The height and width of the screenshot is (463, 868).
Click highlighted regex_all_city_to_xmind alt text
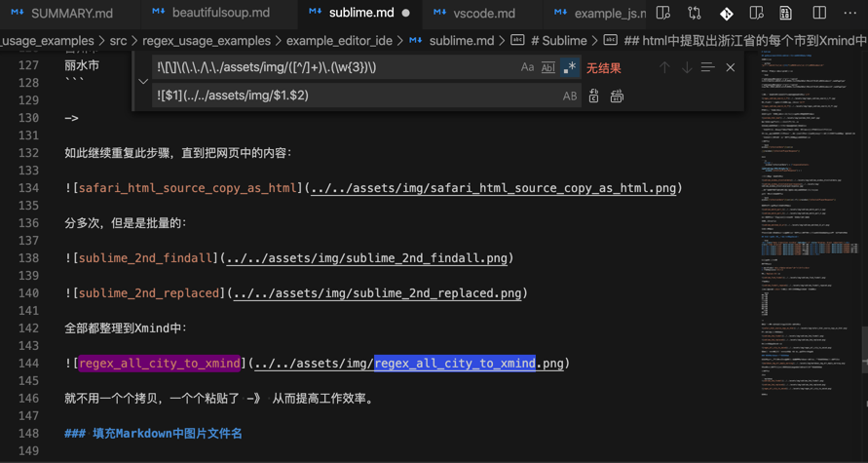pyautogui.click(x=160, y=364)
